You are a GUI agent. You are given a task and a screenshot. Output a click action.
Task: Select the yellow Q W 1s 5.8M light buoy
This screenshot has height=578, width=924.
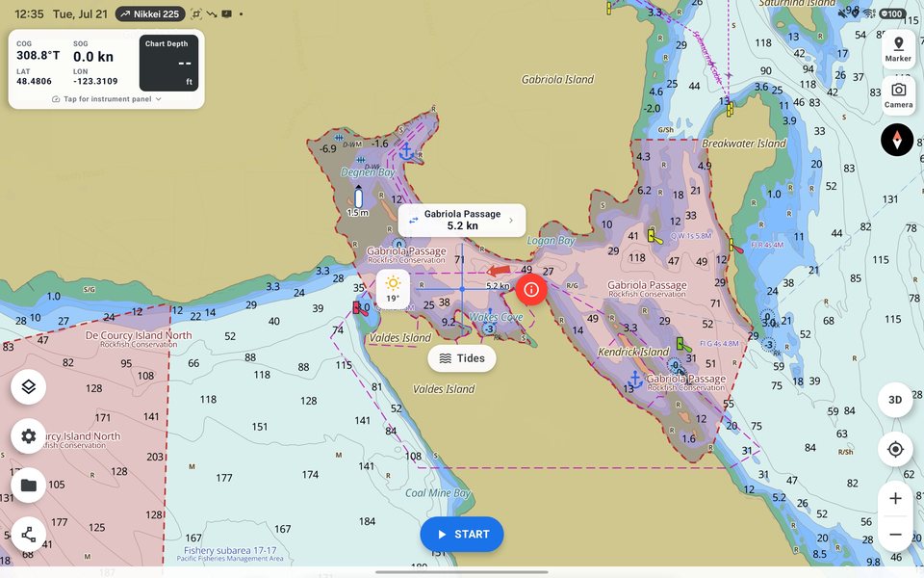point(654,237)
